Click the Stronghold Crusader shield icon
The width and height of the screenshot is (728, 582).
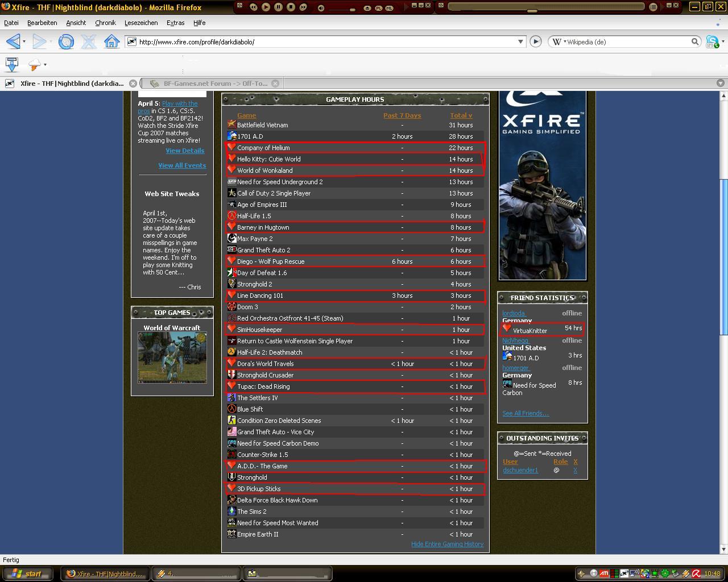pos(231,375)
